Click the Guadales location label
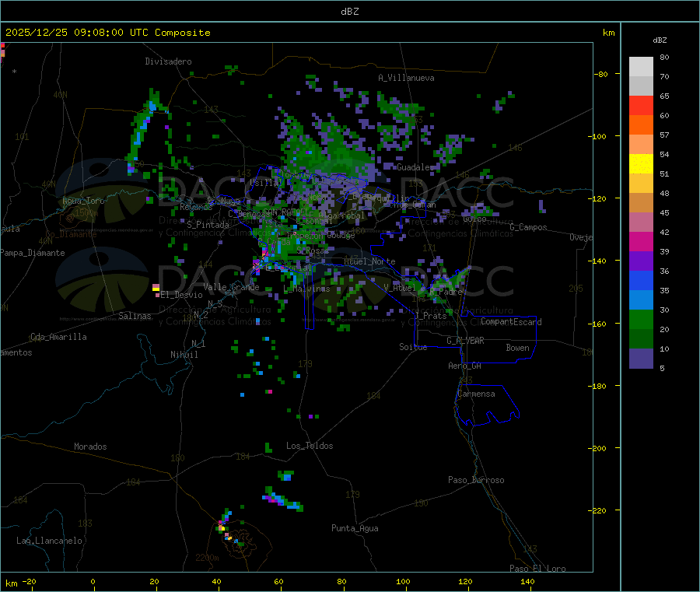700x592 pixels. point(415,167)
